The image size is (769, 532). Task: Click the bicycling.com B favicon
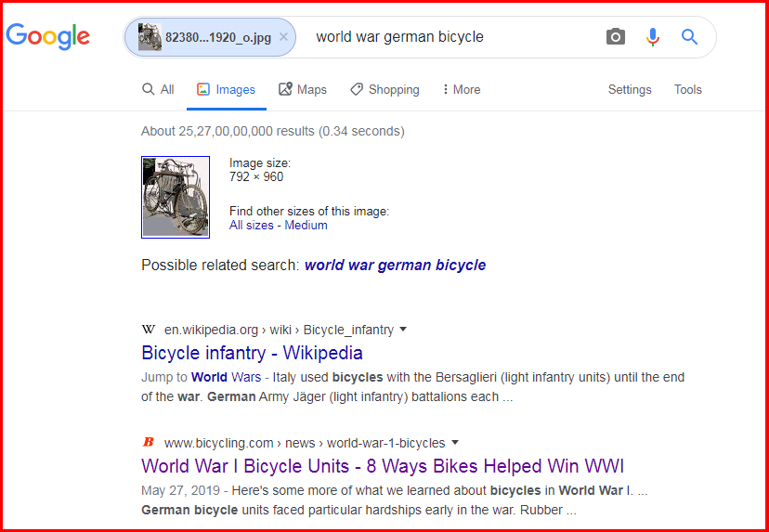coord(148,442)
